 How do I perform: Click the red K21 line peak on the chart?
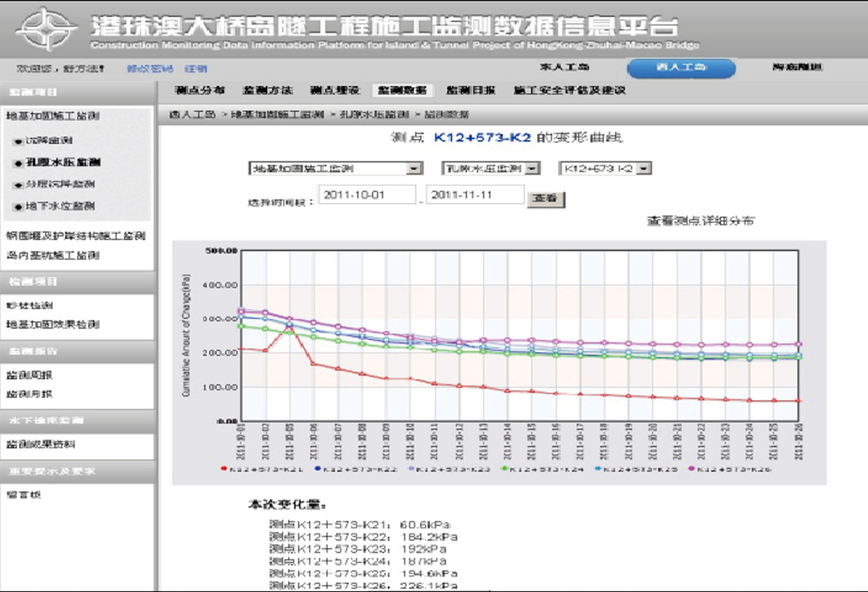[x=289, y=327]
